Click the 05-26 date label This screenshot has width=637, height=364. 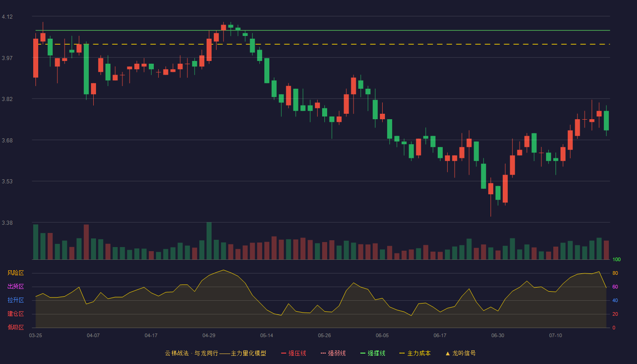point(324,335)
